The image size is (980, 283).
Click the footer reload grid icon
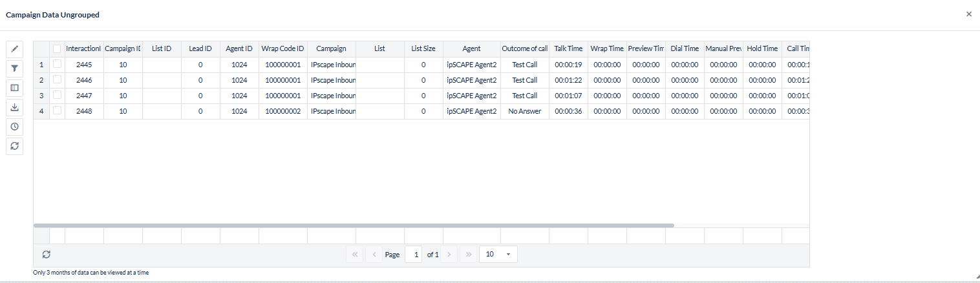click(47, 255)
